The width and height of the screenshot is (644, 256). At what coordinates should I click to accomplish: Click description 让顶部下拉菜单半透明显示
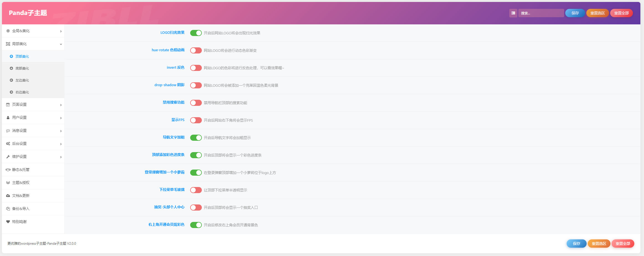pos(225,190)
